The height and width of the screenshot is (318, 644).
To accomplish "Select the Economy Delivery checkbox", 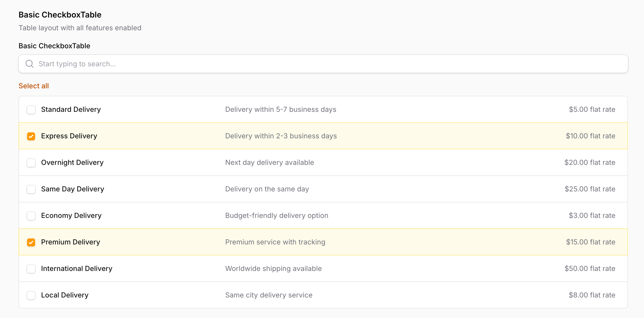I will pyautogui.click(x=31, y=216).
